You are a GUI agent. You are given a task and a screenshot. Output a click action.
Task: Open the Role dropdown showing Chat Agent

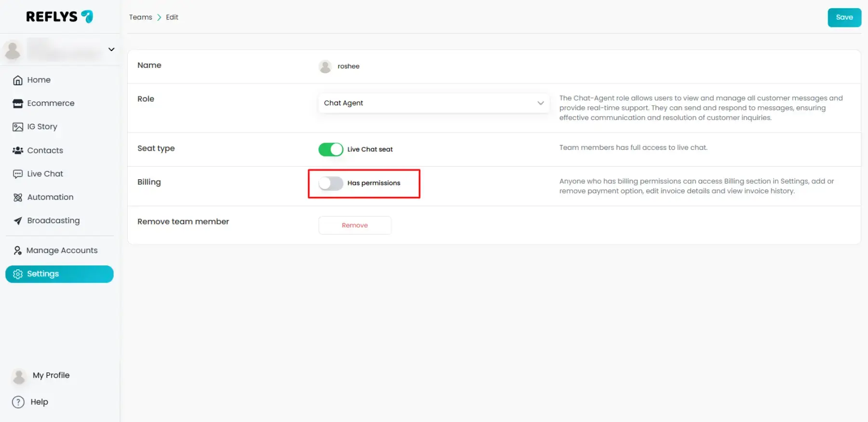tap(433, 103)
